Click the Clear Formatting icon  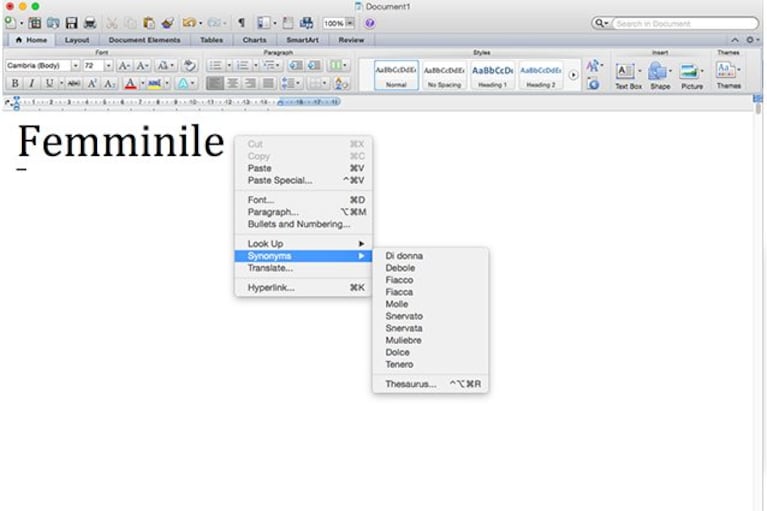pos(189,66)
